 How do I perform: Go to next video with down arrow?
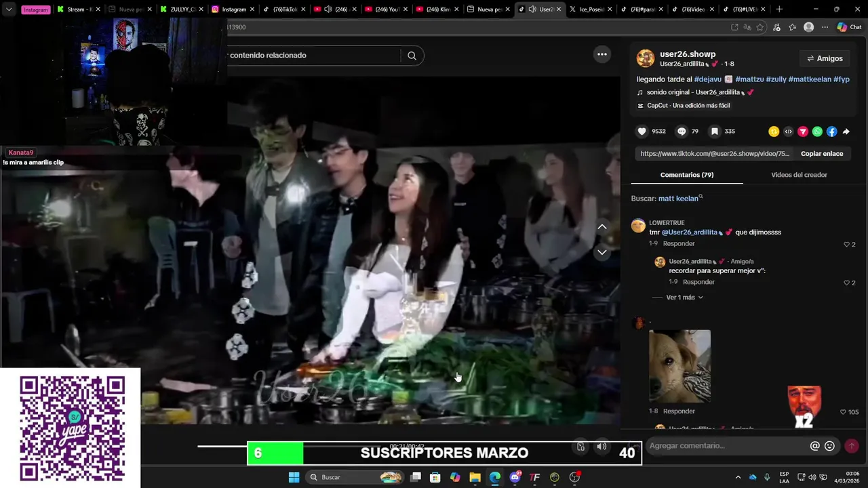point(601,252)
